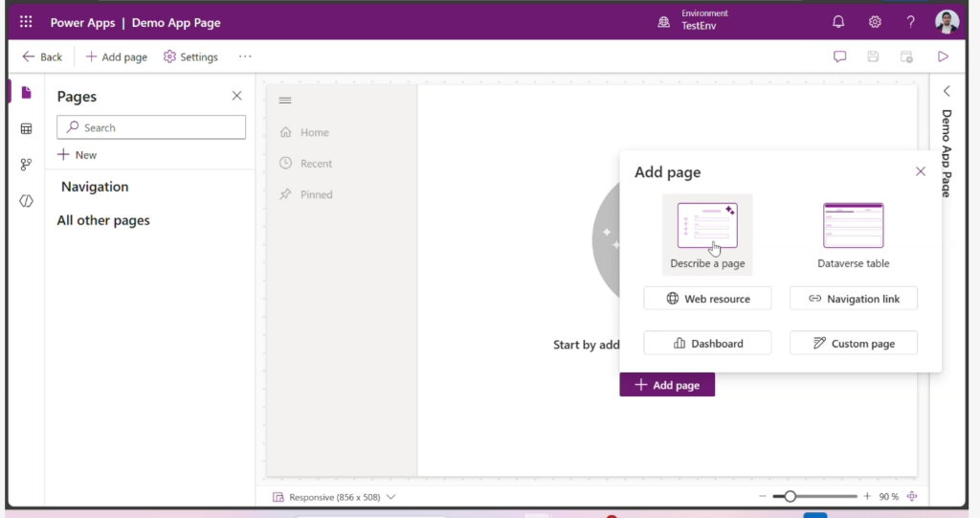The image size is (980, 518).
Task: Click Add page in the command bar
Action: pyautogui.click(x=117, y=56)
